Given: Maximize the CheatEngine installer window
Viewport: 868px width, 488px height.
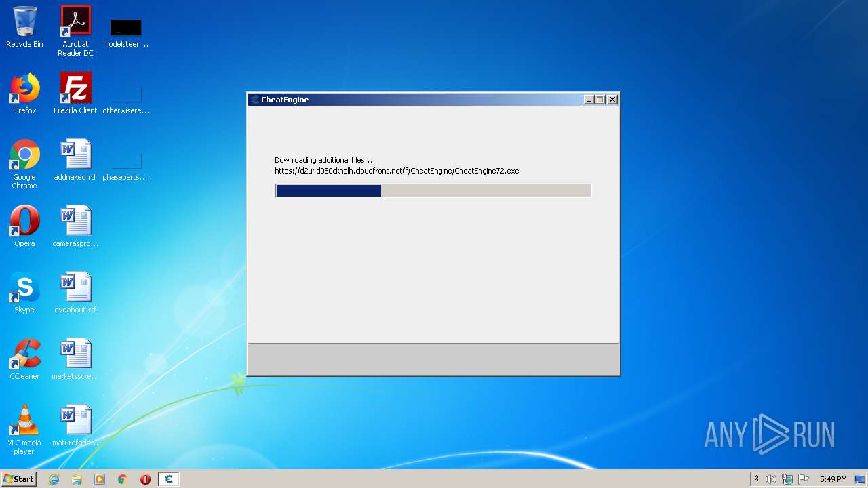Looking at the screenshot, I should coord(599,100).
